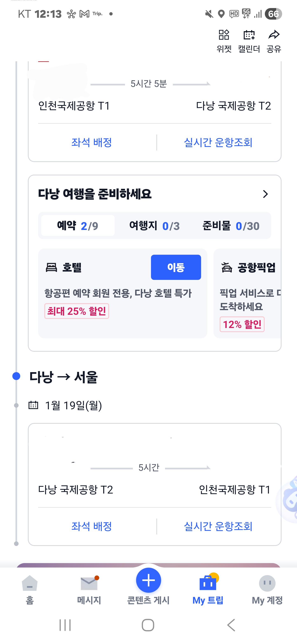297x644 pixels.
Task: Check 실시간 운항조회 for Da Nang–Incheon flight
Action: point(218,526)
